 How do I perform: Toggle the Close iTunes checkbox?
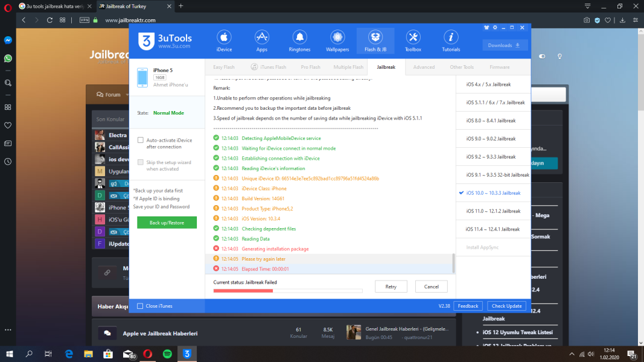[141, 306]
